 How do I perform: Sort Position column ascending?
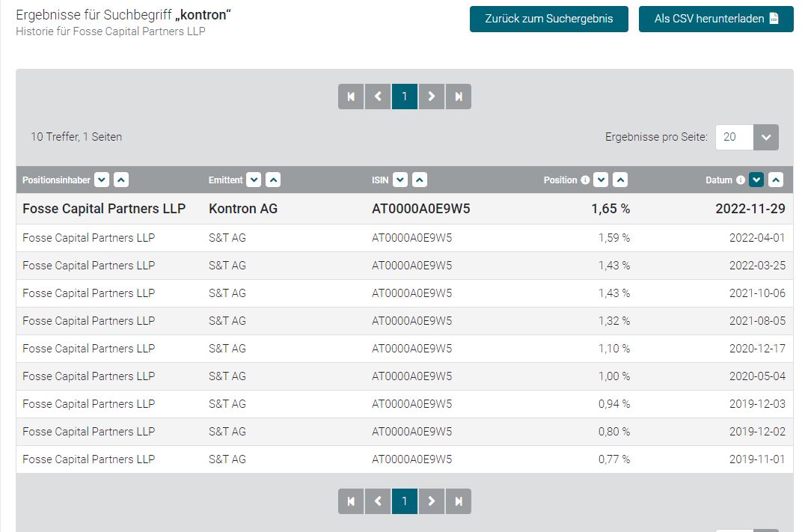pyautogui.click(x=620, y=180)
